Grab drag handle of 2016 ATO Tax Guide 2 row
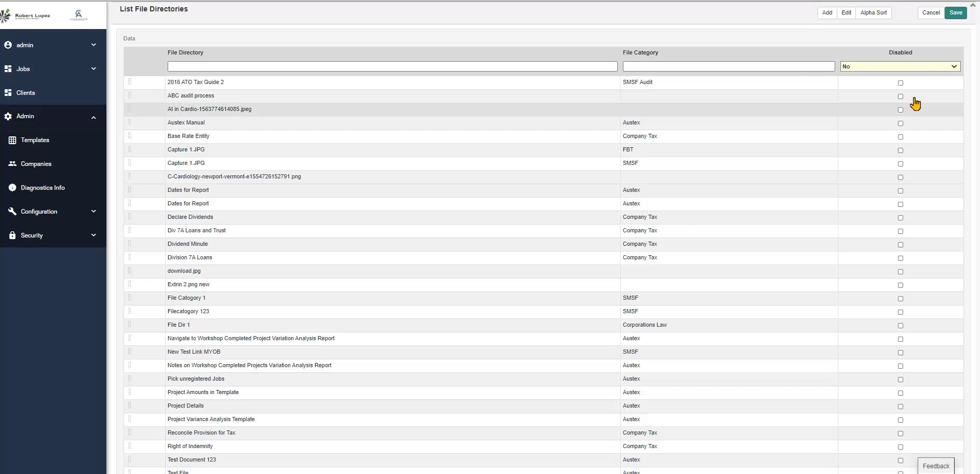Image resolution: width=980 pixels, height=474 pixels. click(129, 81)
